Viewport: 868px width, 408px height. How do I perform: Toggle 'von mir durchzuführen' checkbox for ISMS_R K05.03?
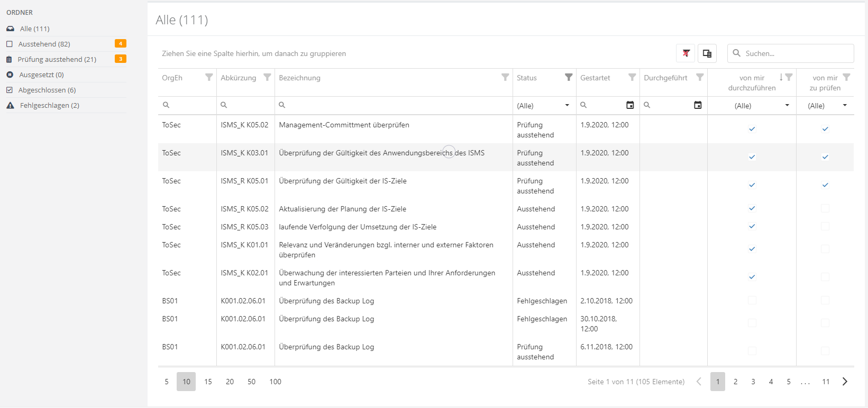click(752, 227)
